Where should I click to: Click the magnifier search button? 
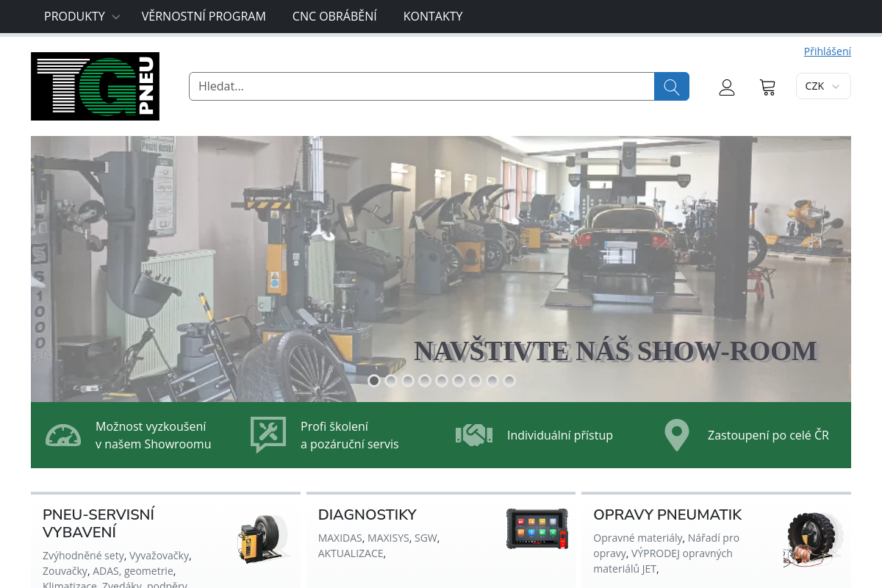[x=671, y=87]
